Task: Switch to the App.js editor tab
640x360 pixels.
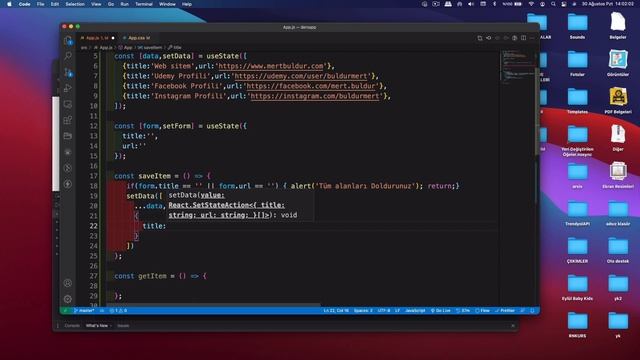Action: 97,38
